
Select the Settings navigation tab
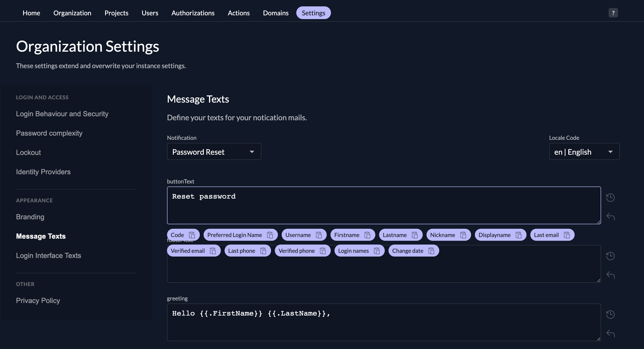click(313, 12)
